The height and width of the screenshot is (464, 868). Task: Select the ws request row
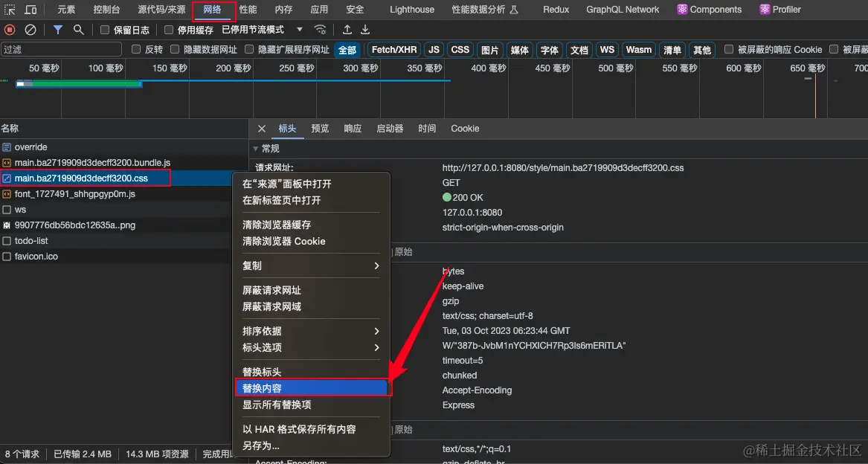click(116, 210)
